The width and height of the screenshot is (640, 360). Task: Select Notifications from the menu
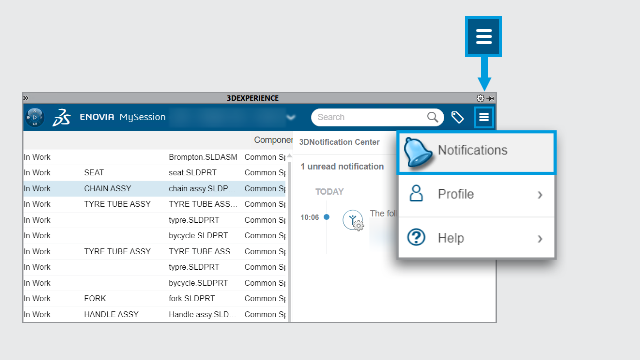tap(476, 152)
